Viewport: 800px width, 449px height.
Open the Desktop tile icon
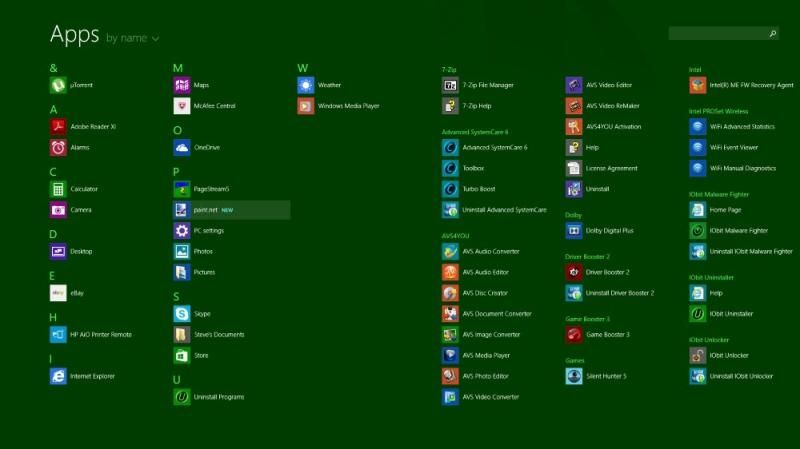point(58,251)
